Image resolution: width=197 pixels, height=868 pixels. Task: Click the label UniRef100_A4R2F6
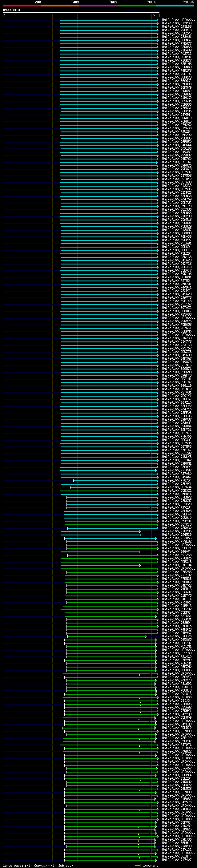[x=177, y=71]
